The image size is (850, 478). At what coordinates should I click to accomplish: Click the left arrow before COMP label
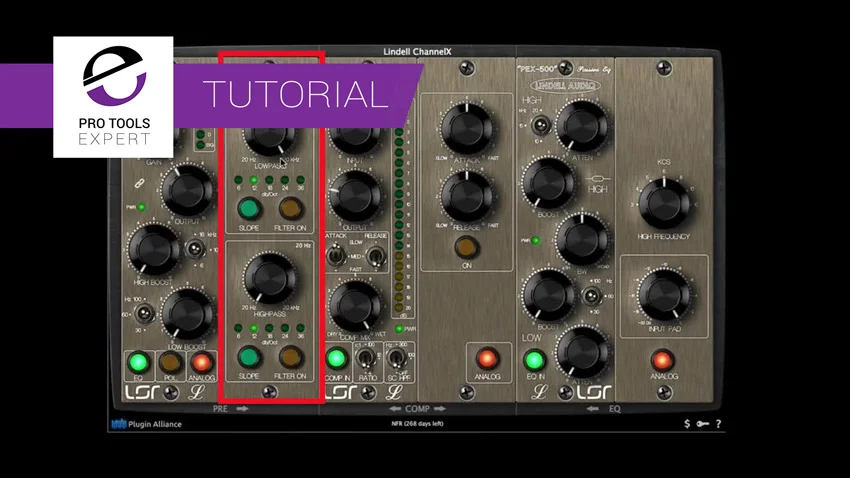(395, 409)
